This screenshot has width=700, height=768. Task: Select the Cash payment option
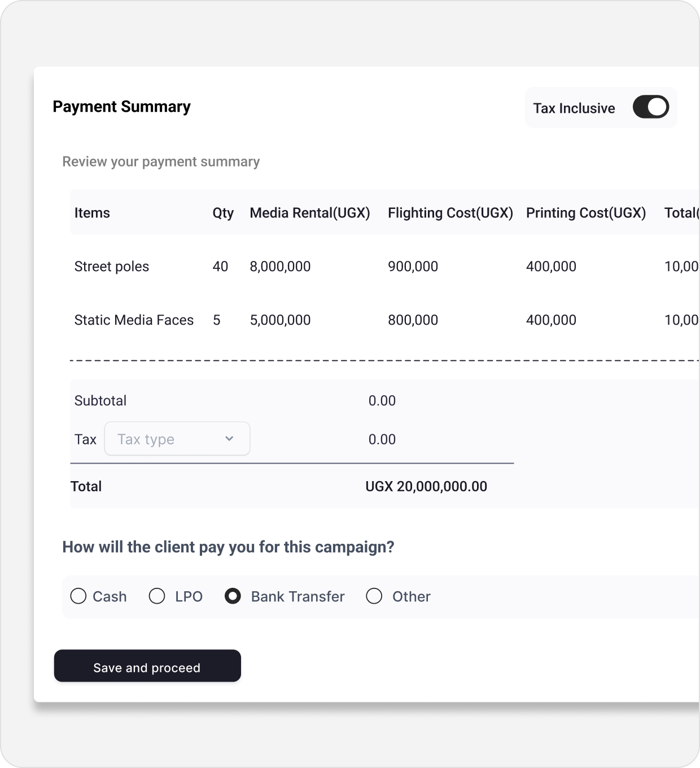[x=78, y=596]
